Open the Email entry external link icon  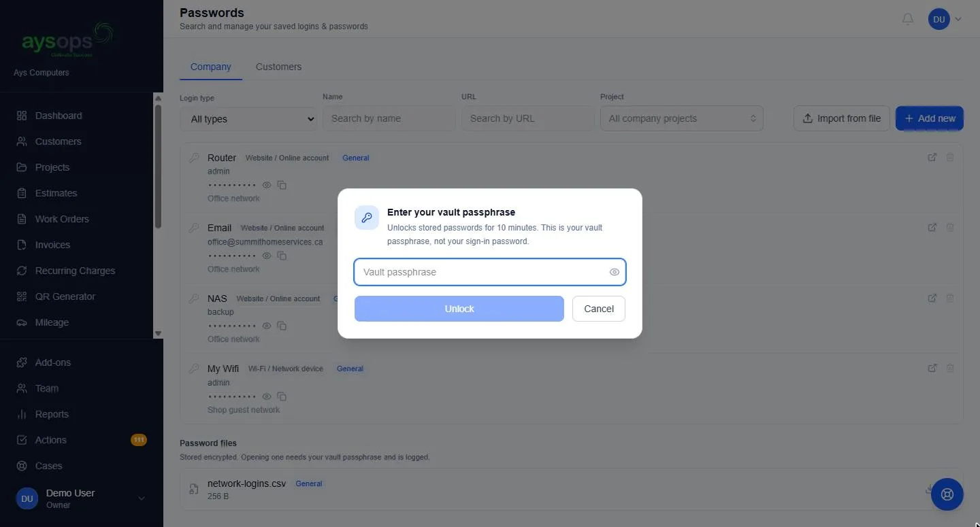point(932,227)
